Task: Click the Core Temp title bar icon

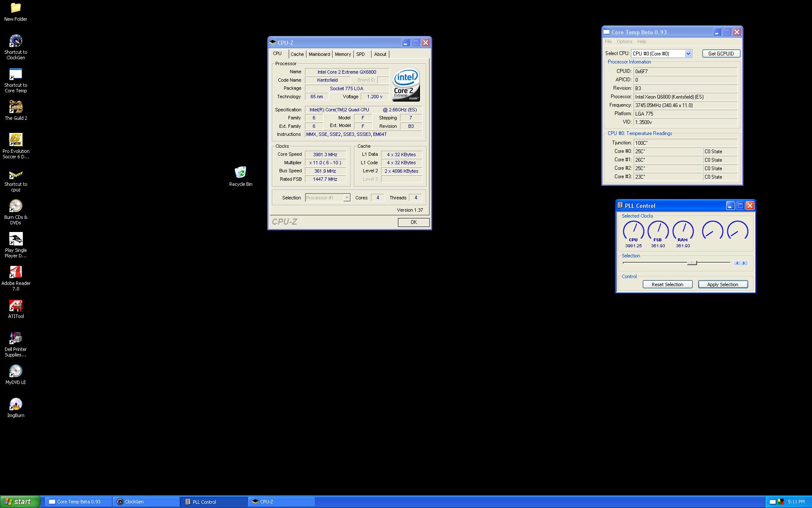Action: tap(606, 32)
